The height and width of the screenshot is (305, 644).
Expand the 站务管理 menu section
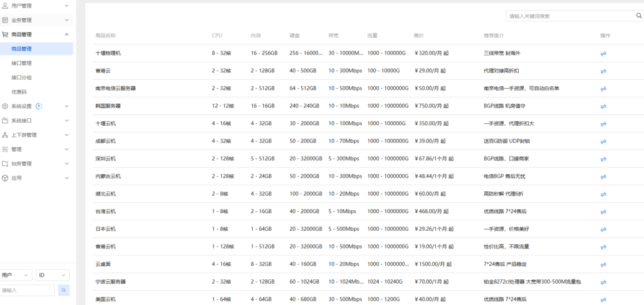pyautogui.click(x=36, y=164)
